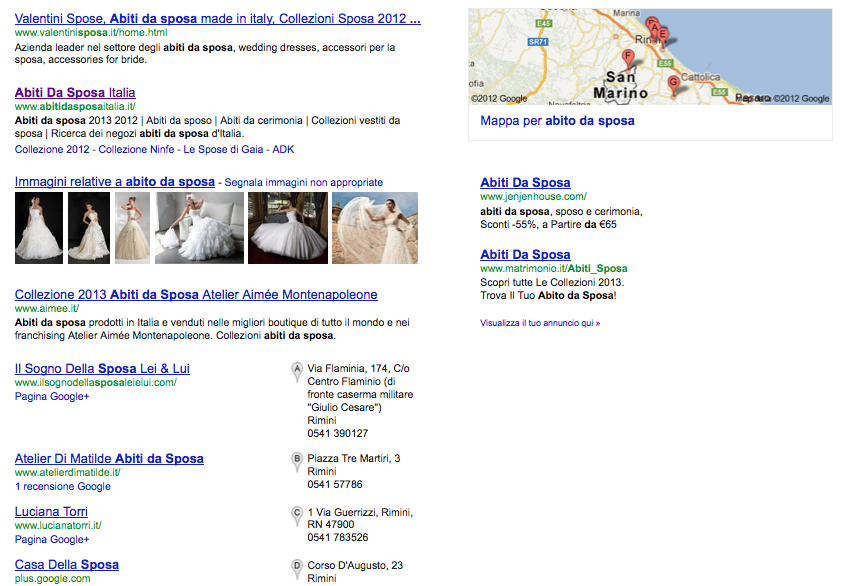Click the www.abitidasposaitalia.it/ URL
The width and height of the screenshot is (845, 586).
(75, 106)
